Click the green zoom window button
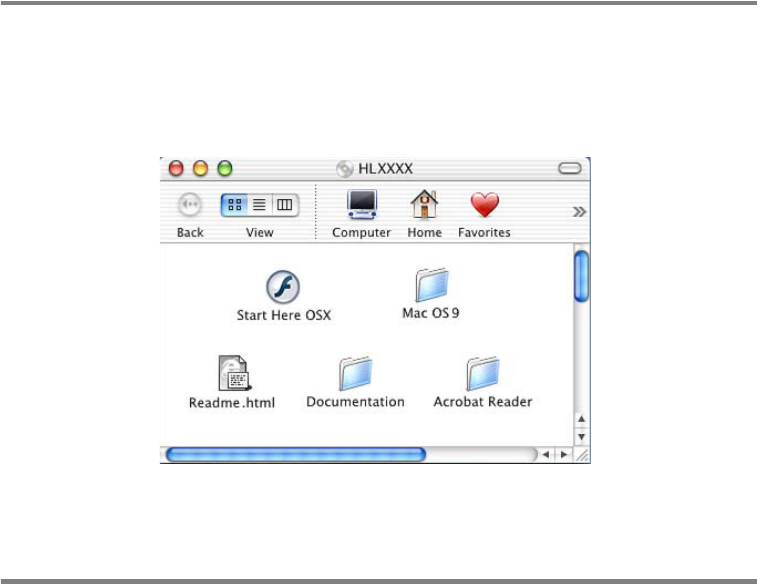 click(x=225, y=168)
